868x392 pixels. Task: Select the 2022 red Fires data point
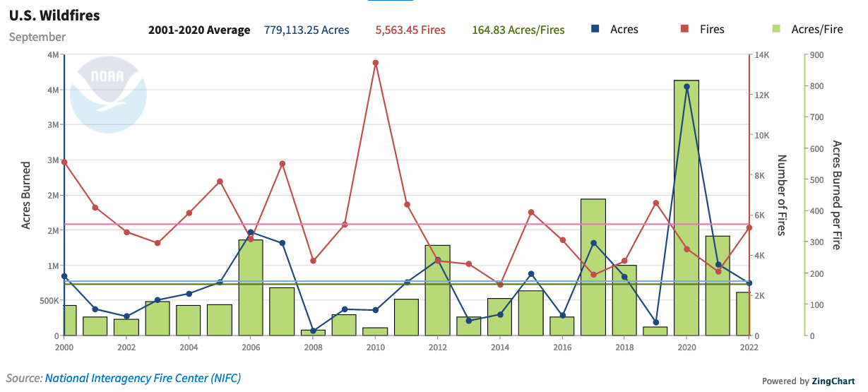tap(749, 227)
